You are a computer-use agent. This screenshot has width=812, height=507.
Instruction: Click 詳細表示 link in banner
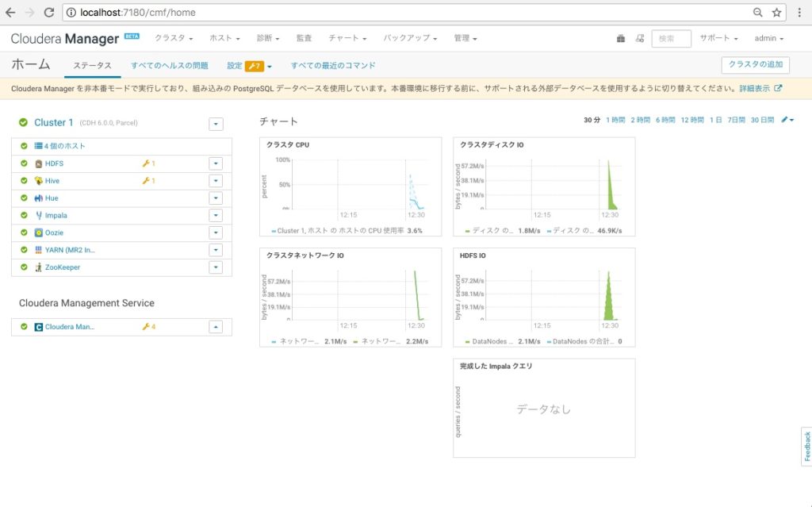coord(755,89)
